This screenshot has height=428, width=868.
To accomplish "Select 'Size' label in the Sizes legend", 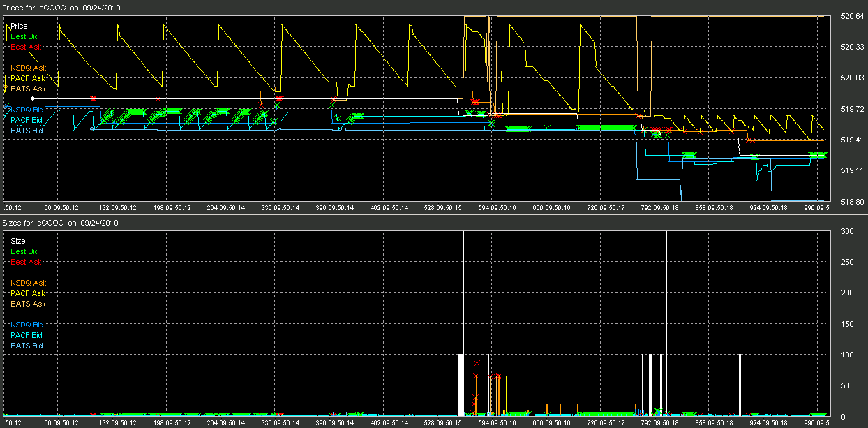I will tap(18, 241).
